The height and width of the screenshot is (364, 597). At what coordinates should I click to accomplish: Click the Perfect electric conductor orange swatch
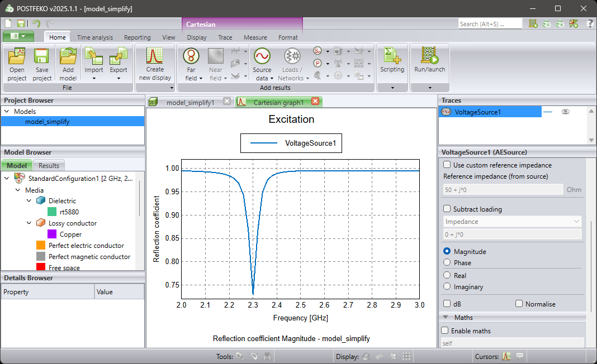[41, 245]
